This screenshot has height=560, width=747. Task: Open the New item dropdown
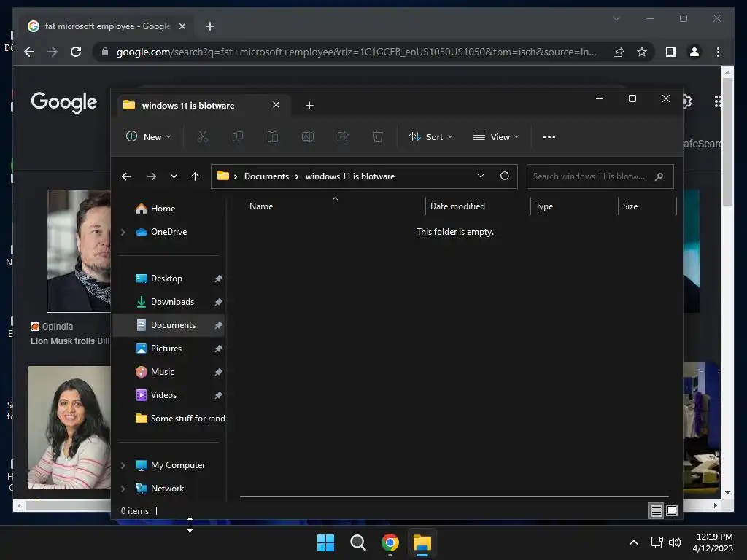pyautogui.click(x=149, y=136)
